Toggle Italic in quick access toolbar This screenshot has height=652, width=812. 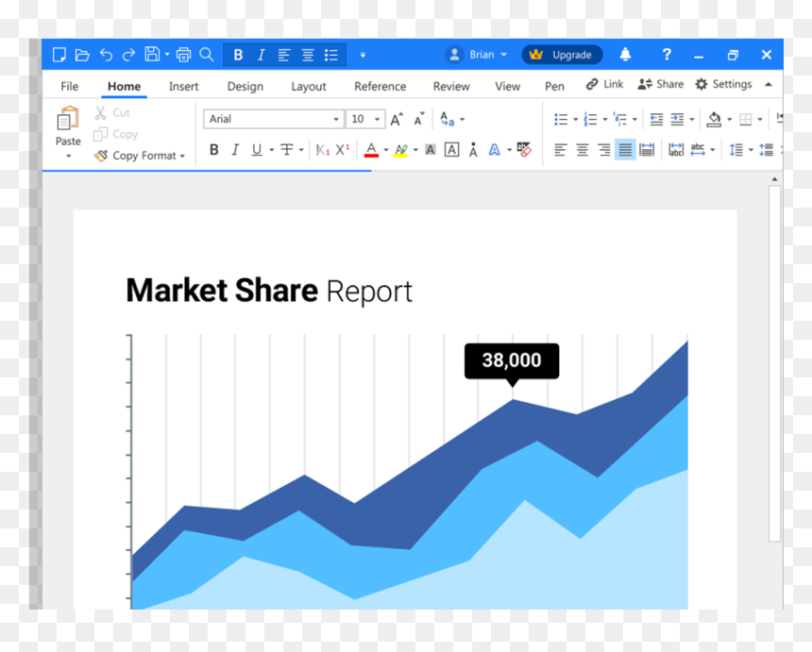pyautogui.click(x=261, y=55)
